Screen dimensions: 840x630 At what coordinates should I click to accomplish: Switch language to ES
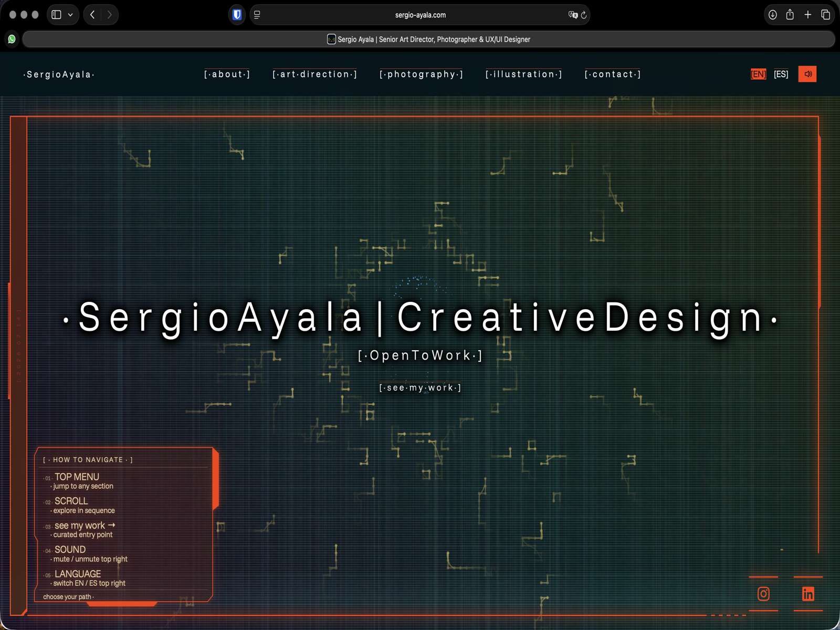[x=781, y=74]
